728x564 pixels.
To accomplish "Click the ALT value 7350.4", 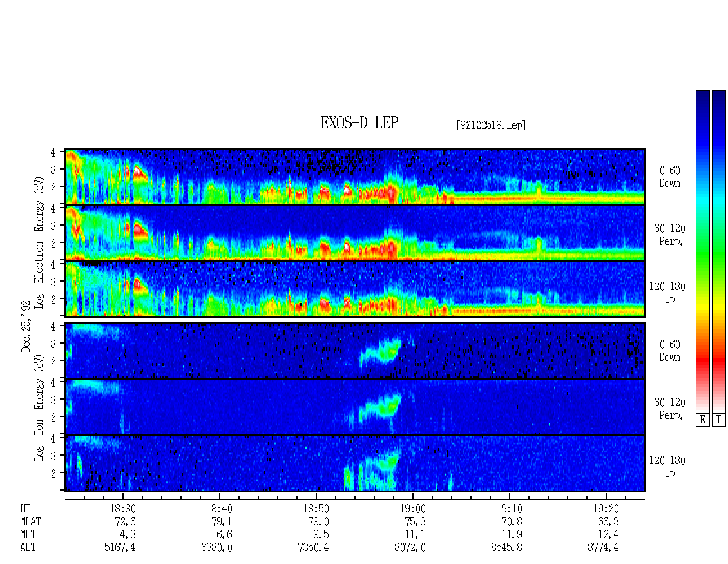I will pyautogui.click(x=313, y=548).
